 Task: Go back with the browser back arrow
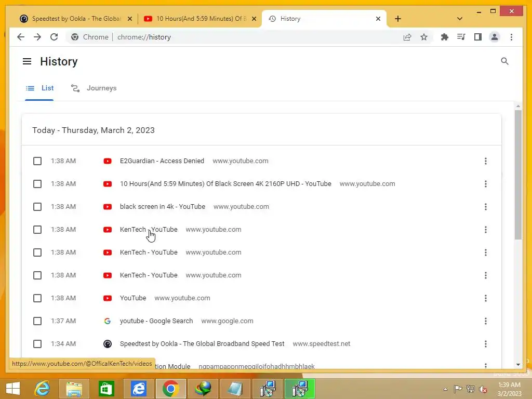(21, 37)
